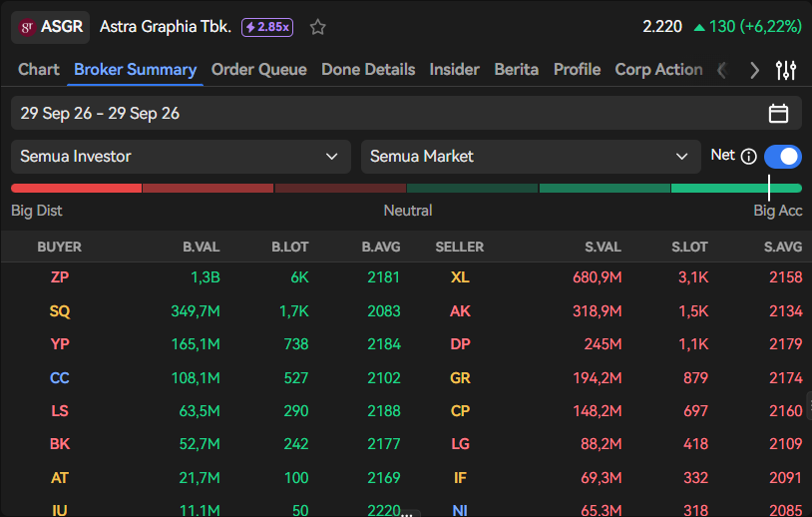Select buyer broker CC
The width and height of the screenshot is (812, 517).
(x=60, y=377)
